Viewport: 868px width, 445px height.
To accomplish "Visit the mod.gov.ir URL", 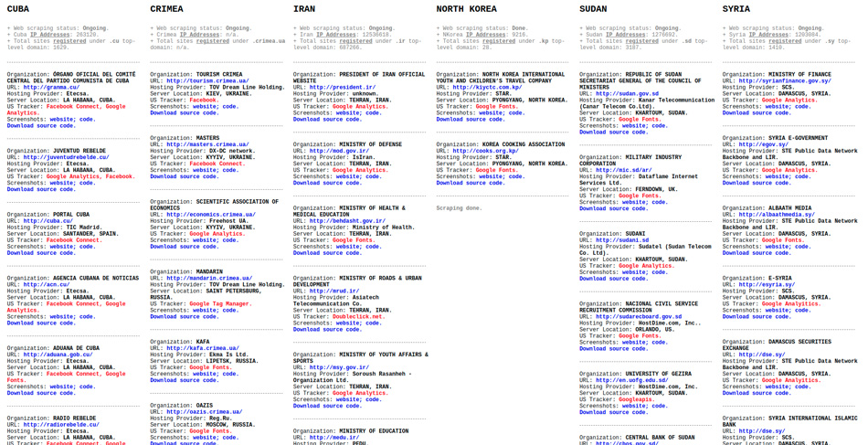I will pyautogui.click(x=339, y=151).
